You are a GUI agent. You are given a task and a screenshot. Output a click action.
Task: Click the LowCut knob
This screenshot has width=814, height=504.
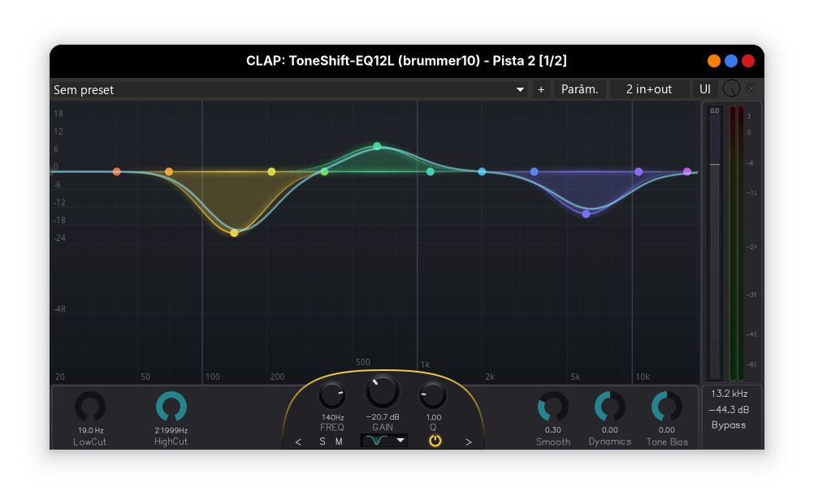pyautogui.click(x=90, y=407)
